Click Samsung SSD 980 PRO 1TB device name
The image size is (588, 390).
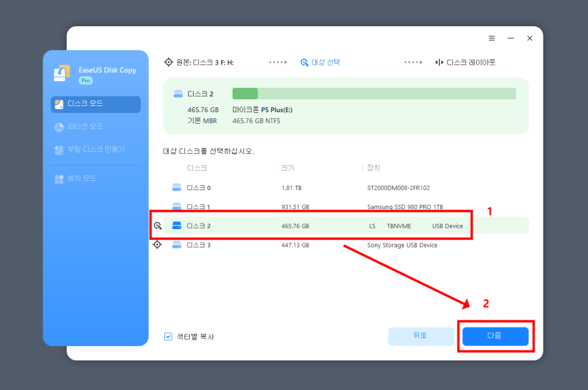pyautogui.click(x=405, y=207)
